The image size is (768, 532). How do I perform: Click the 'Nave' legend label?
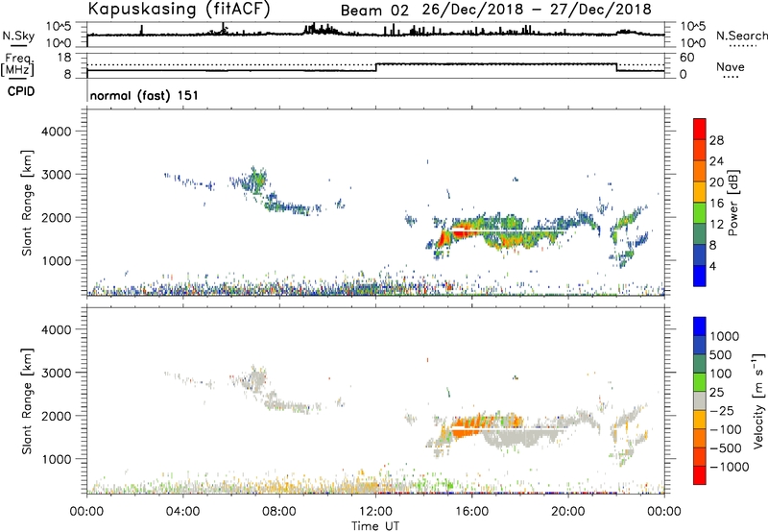(x=731, y=67)
